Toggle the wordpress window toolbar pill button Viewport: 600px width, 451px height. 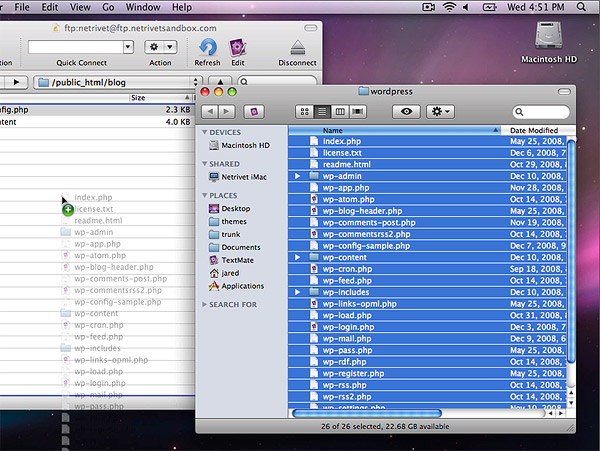(564, 92)
